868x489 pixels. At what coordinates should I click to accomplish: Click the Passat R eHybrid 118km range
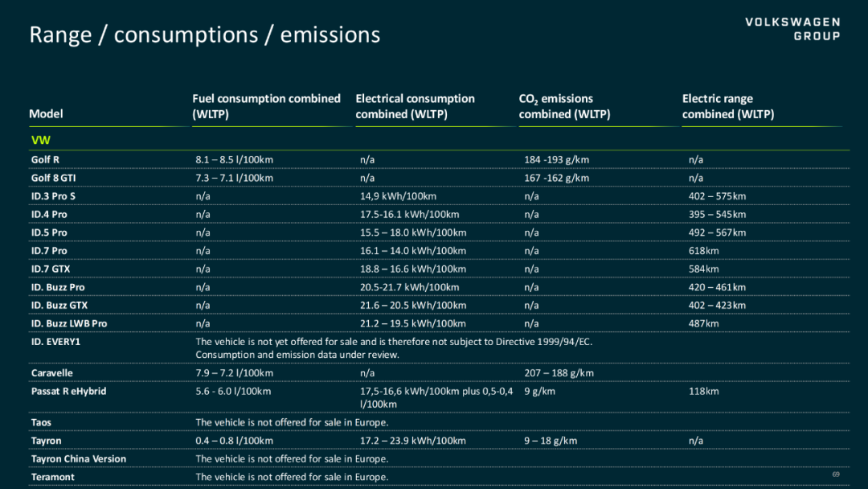pos(703,391)
